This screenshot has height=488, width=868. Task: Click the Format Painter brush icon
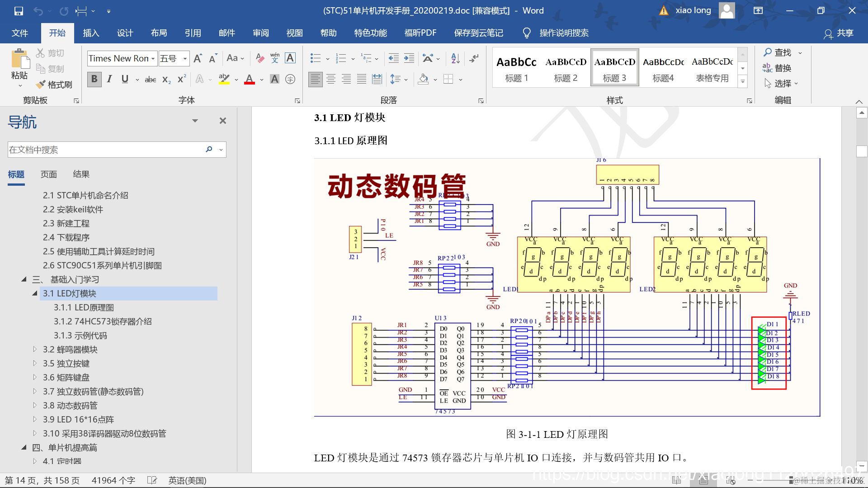[x=41, y=84]
